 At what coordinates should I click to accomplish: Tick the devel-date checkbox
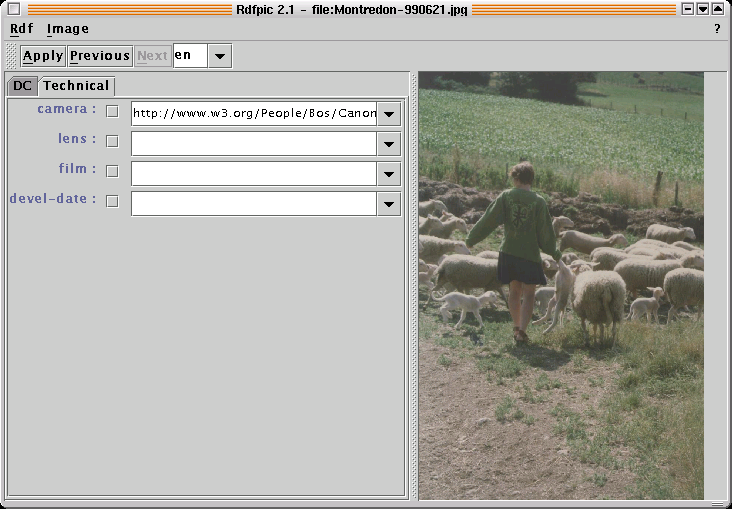(112, 201)
